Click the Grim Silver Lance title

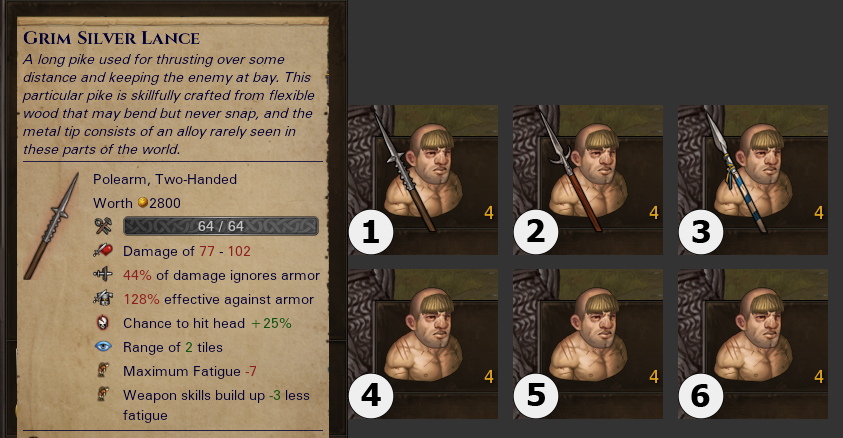(x=112, y=38)
